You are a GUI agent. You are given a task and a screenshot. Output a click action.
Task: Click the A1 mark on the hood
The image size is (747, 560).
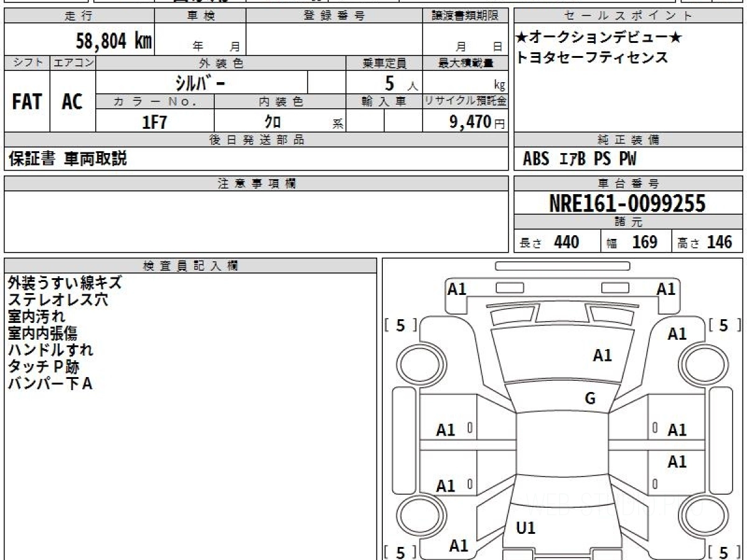point(602,355)
